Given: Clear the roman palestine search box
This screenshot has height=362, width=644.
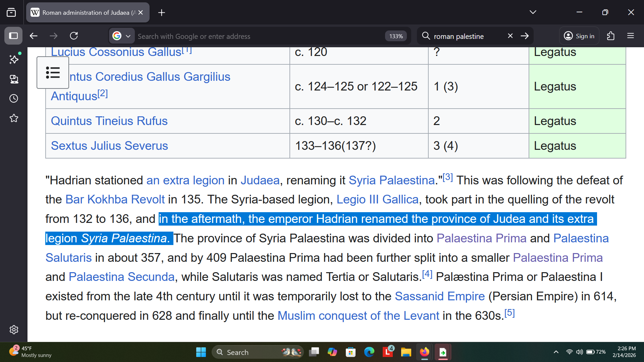Looking at the screenshot, I should coord(510,36).
